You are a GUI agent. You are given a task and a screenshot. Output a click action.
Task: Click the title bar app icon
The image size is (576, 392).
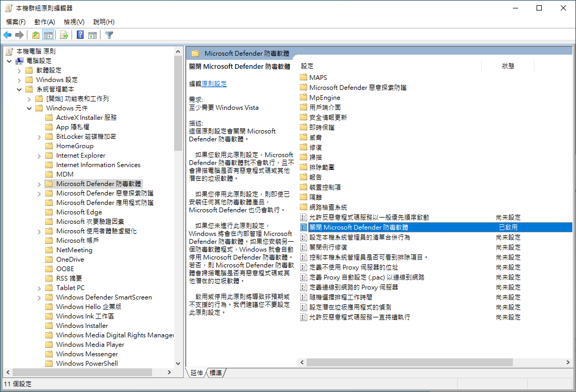click(8, 8)
